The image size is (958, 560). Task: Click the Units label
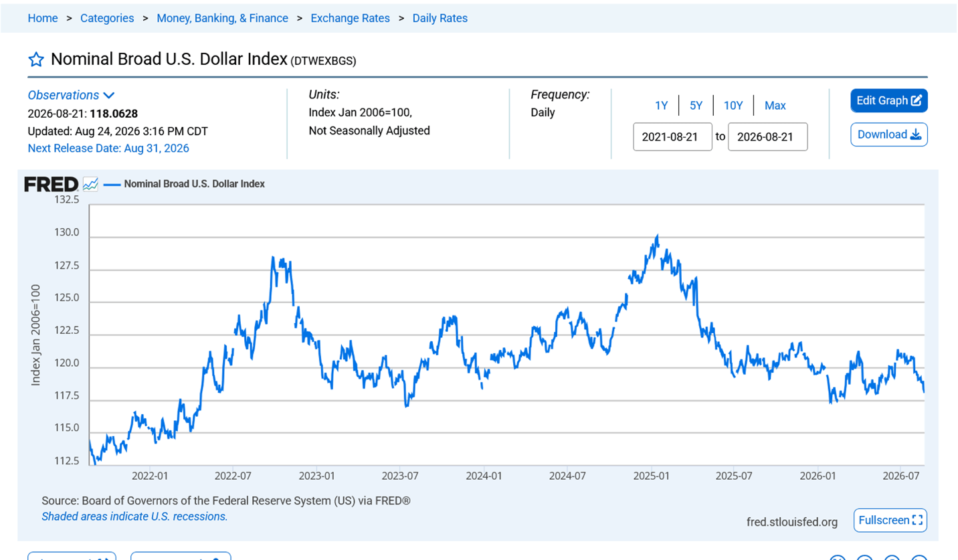pyautogui.click(x=324, y=95)
